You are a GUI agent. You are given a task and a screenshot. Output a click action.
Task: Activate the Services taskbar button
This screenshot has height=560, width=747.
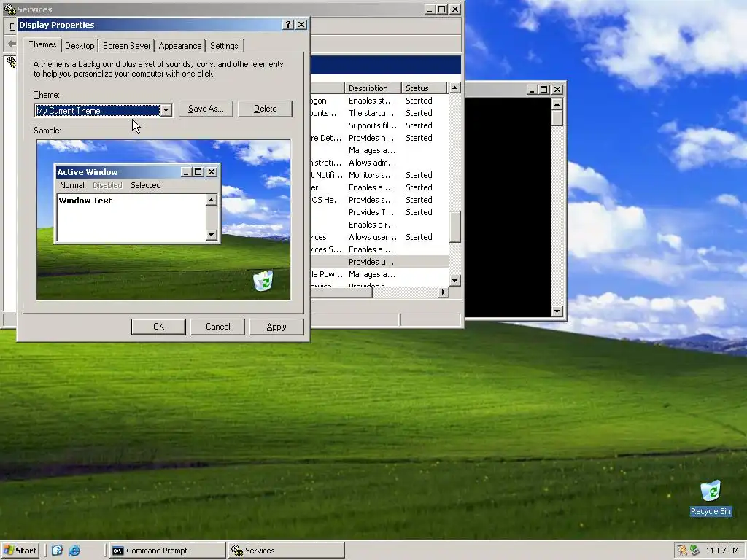coord(286,551)
